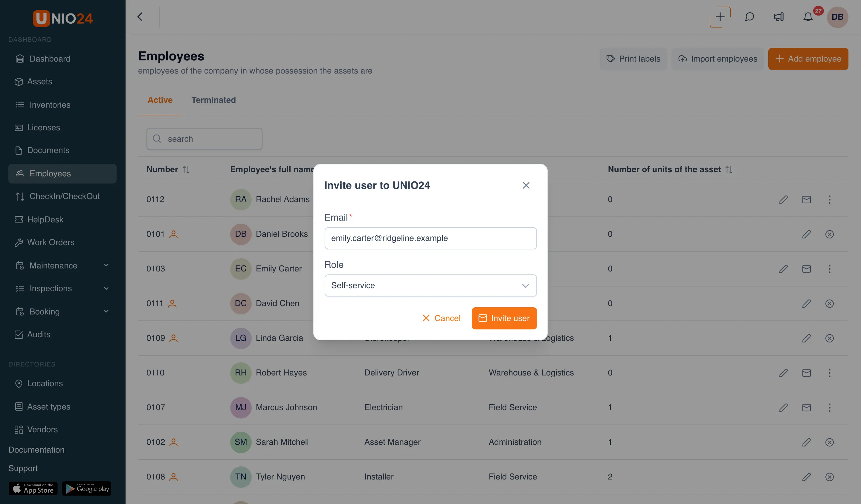Edit Rachel Adams with pencil icon
Image resolution: width=861 pixels, height=504 pixels.
coord(784,200)
